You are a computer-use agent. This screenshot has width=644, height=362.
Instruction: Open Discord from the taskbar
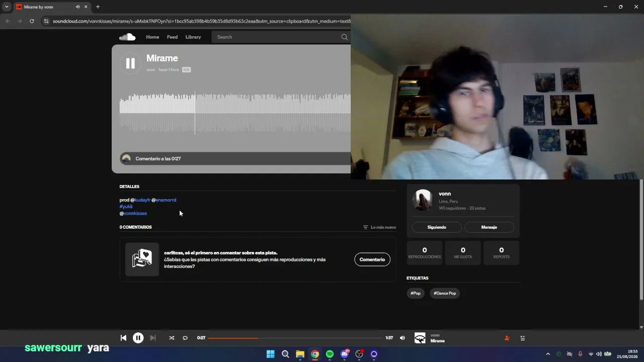345,354
